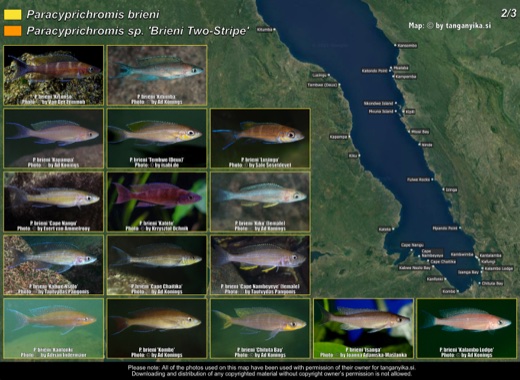Click the Cape Chaitika map label
The image size is (520, 380).
[x=443, y=262]
